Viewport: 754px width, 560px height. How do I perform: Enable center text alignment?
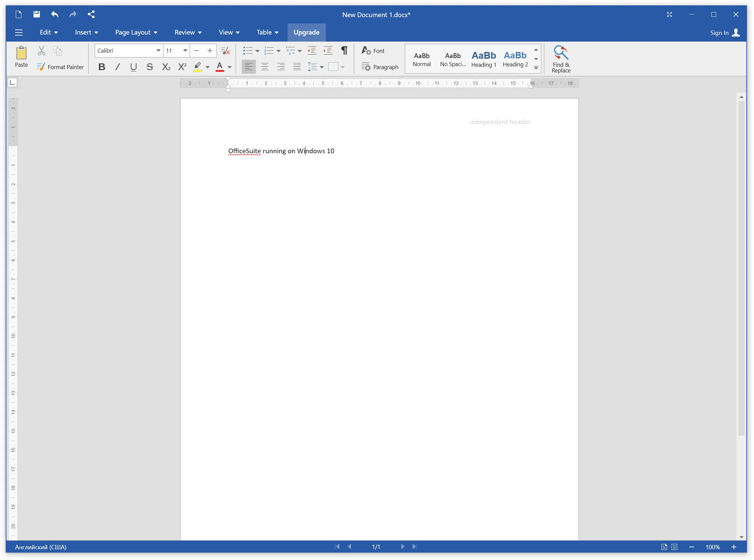[265, 66]
